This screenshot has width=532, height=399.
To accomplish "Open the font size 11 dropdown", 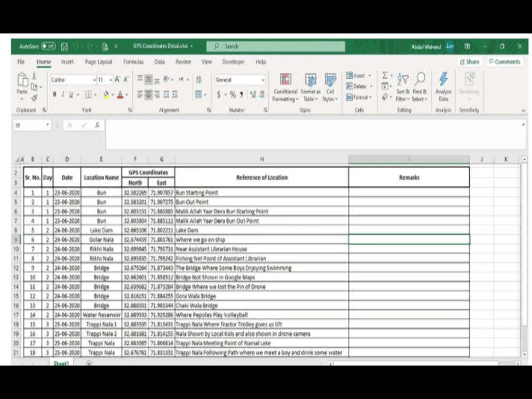I will click(x=111, y=80).
